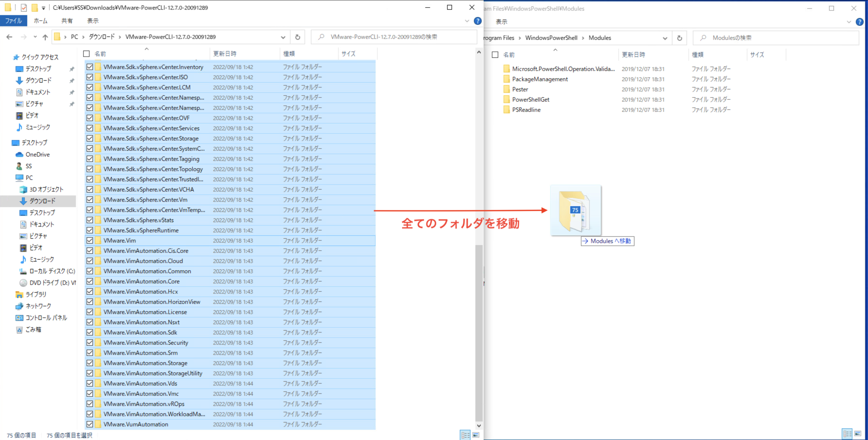
Task: Click the refresh icon in the address bar
Action: [298, 37]
